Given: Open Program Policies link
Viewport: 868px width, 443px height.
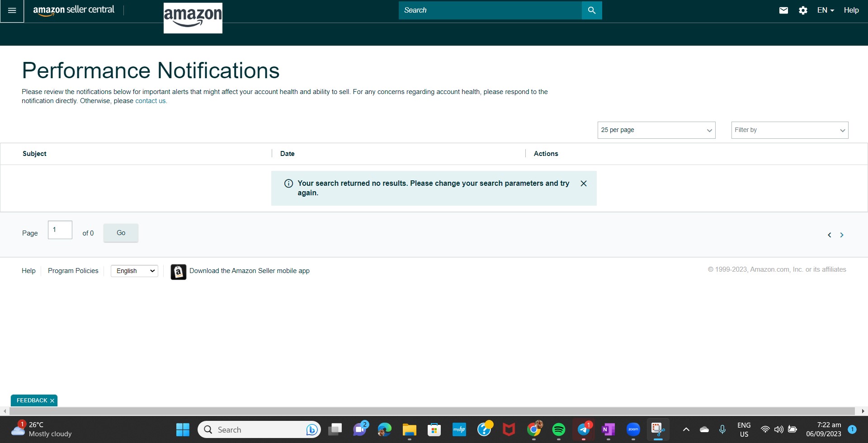Looking at the screenshot, I should click(73, 271).
